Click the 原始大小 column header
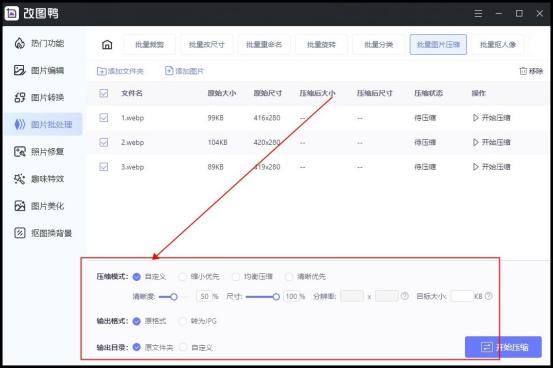 (222, 93)
